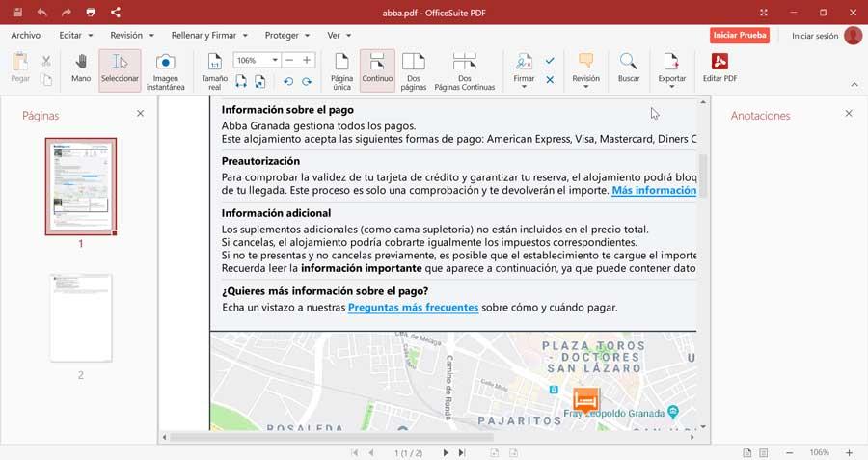Share the document via share icon

115,12
